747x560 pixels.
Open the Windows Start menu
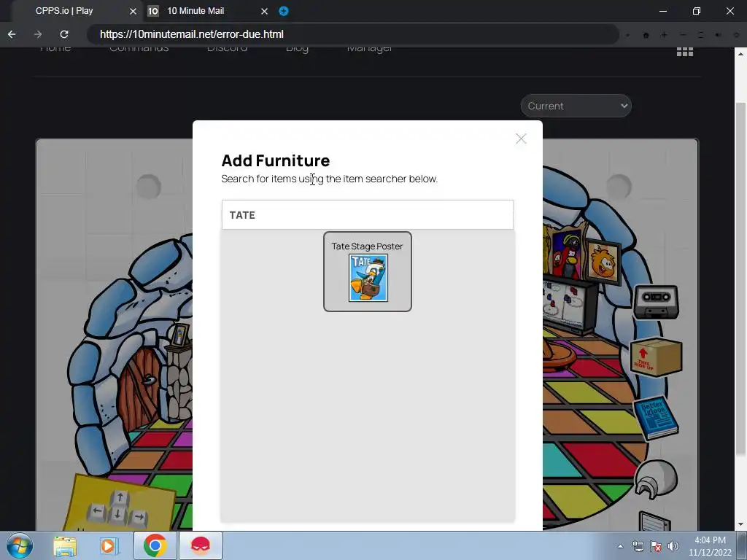pos(20,545)
